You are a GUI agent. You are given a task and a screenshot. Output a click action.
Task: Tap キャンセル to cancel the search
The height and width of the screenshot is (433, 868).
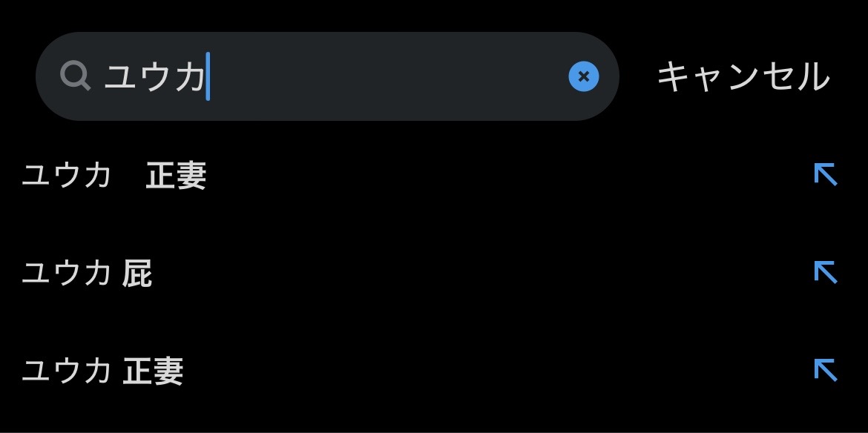click(x=743, y=76)
